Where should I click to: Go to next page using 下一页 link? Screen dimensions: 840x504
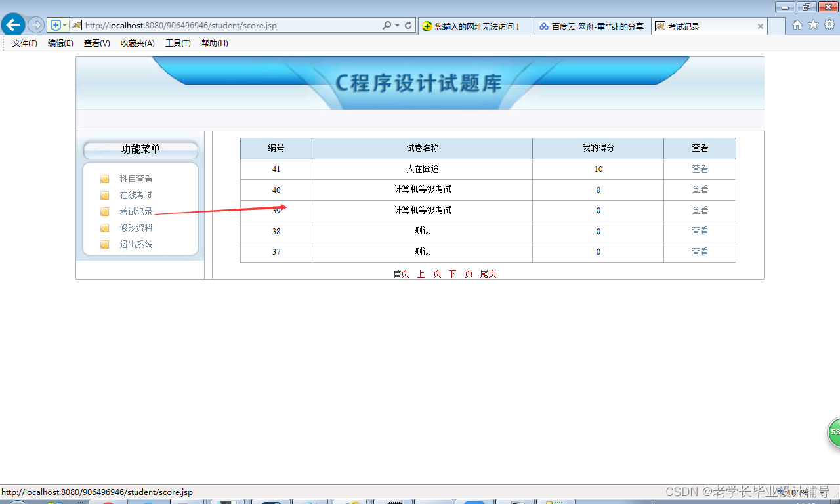tap(460, 274)
